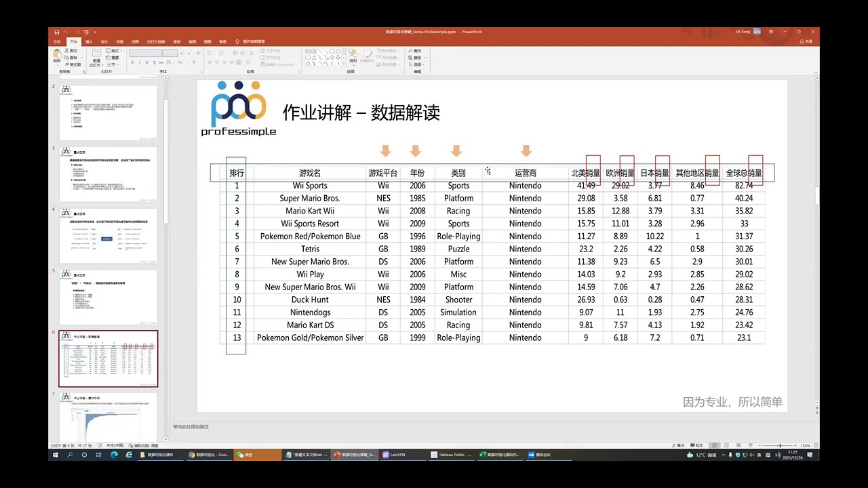Click the numbered list icon
Image resolution: width=868 pixels, height=488 pixels.
point(222,54)
